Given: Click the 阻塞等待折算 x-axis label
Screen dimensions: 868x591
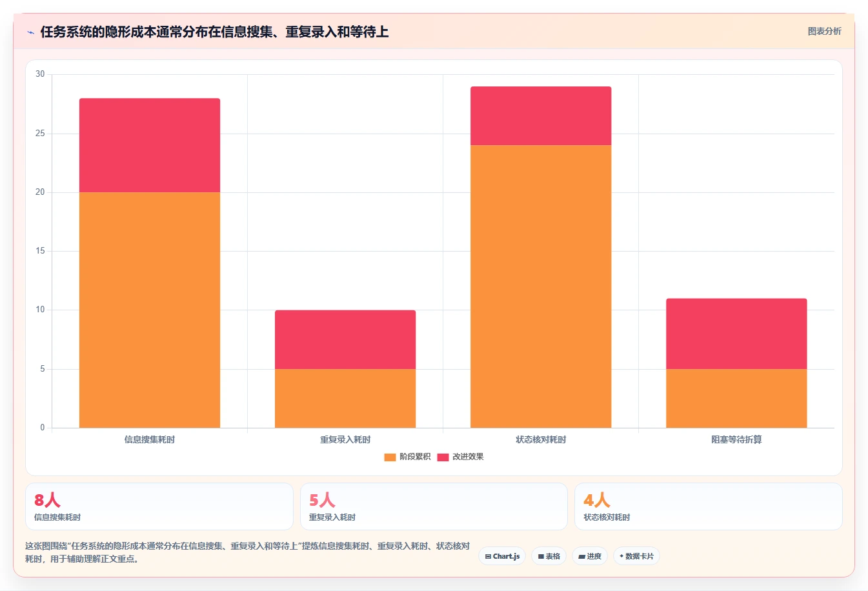Looking at the screenshot, I should click(x=736, y=439).
